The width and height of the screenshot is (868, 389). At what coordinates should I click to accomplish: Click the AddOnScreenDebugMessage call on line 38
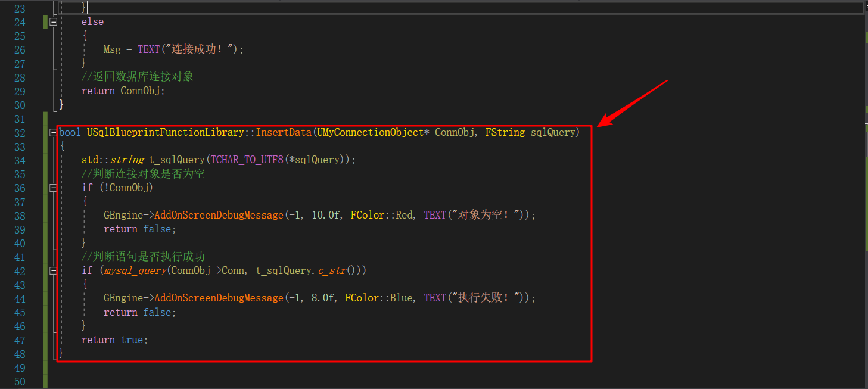pyautogui.click(x=219, y=215)
